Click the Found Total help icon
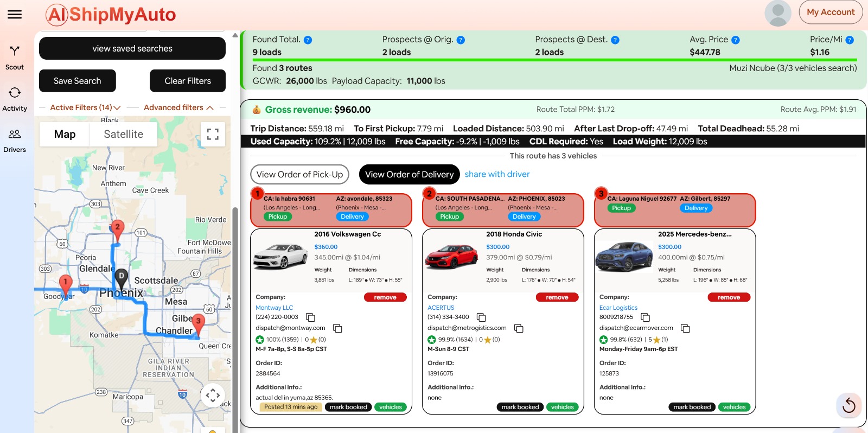Viewport: 868px width, 433px height. click(x=308, y=40)
